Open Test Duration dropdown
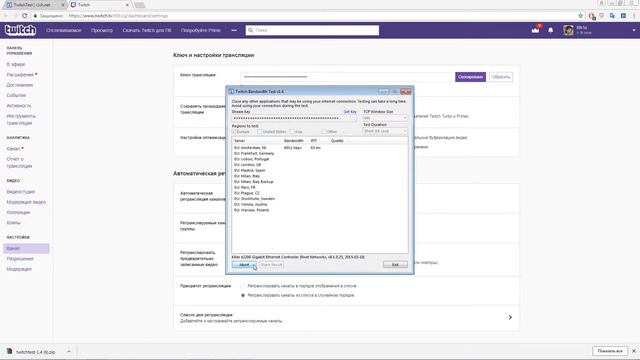640x360 pixels. coord(385,131)
